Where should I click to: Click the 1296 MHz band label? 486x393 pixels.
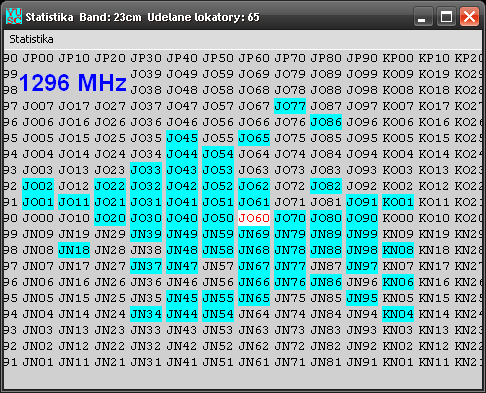[x=73, y=82]
